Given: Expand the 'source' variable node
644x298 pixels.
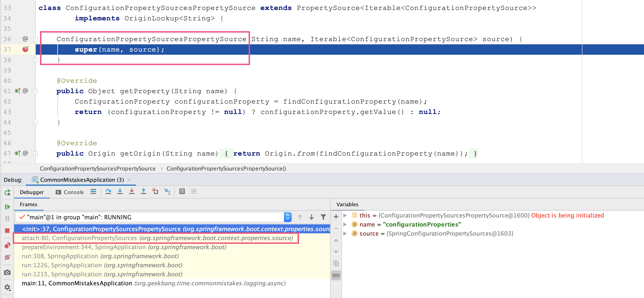Looking at the screenshot, I should pyautogui.click(x=345, y=234).
